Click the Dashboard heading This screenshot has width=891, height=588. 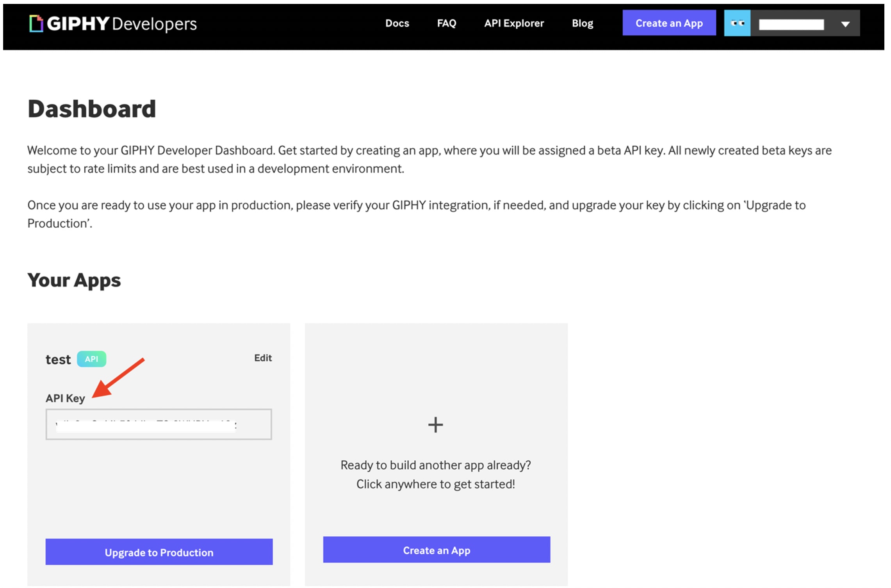point(92,109)
